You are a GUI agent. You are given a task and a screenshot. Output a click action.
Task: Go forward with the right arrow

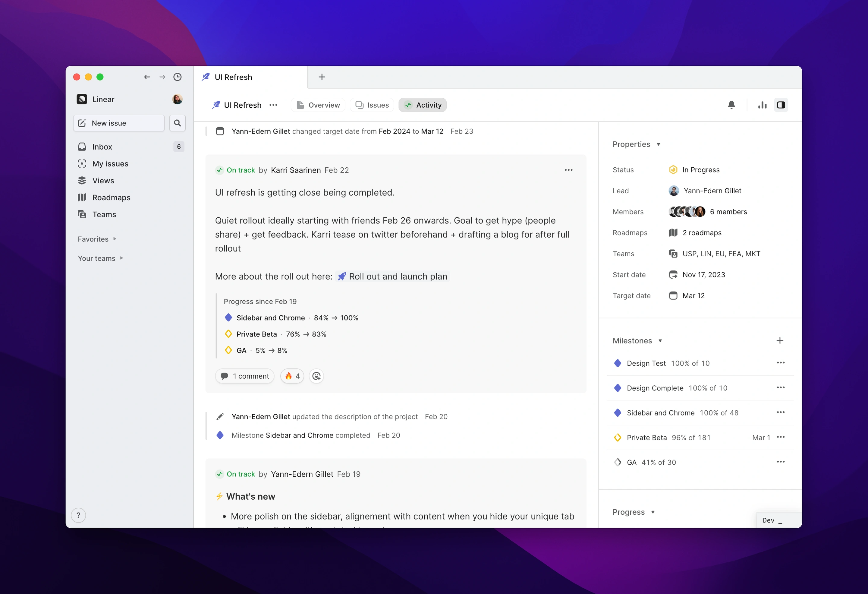click(162, 77)
